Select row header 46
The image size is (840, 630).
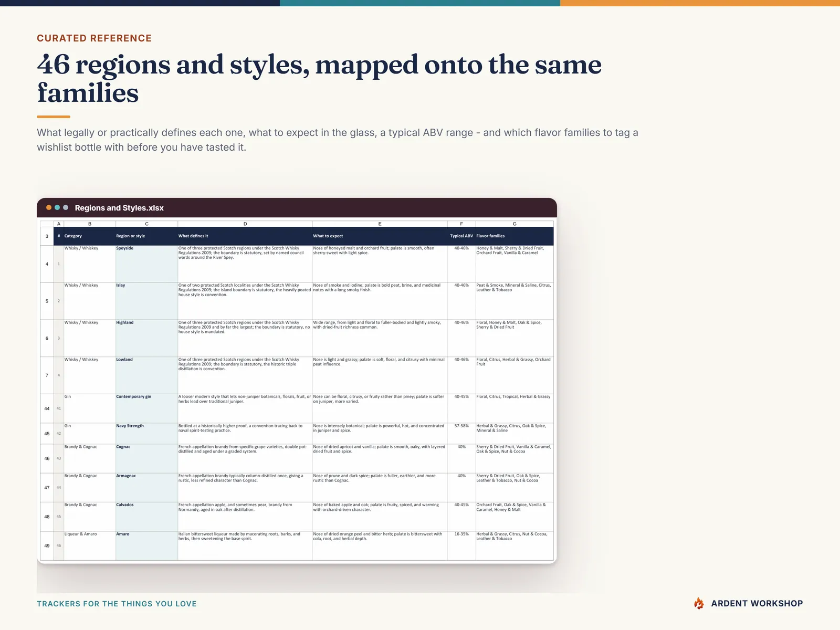(x=47, y=458)
